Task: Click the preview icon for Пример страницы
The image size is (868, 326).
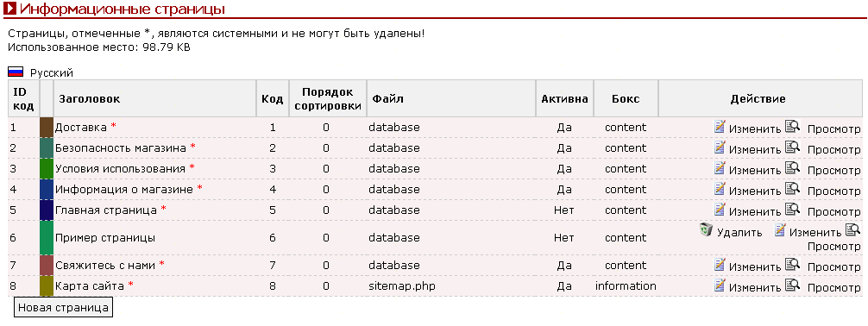Action: [853, 229]
